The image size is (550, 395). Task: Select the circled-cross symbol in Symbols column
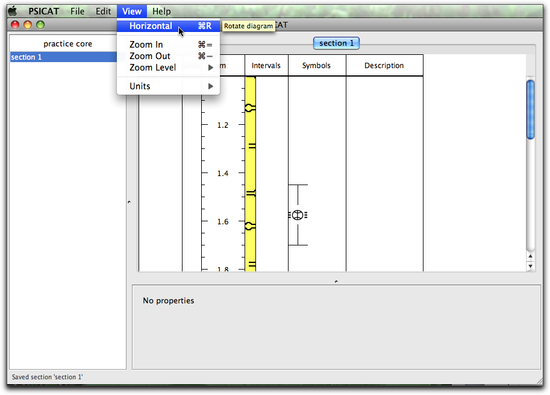coord(298,215)
